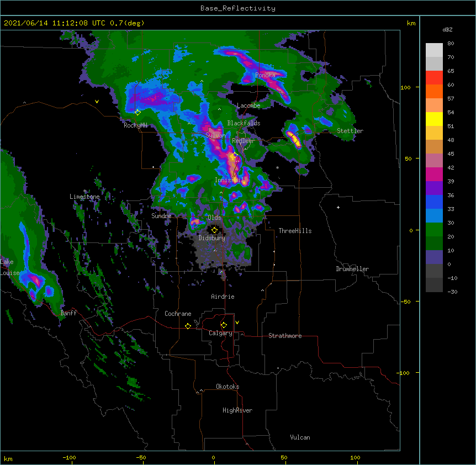Click the Calgary city label

(x=220, y=333)
